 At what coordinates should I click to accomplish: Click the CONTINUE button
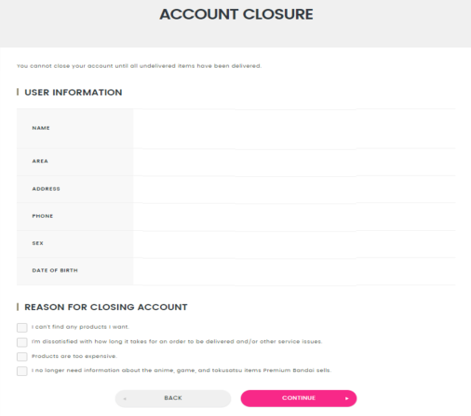299,398
